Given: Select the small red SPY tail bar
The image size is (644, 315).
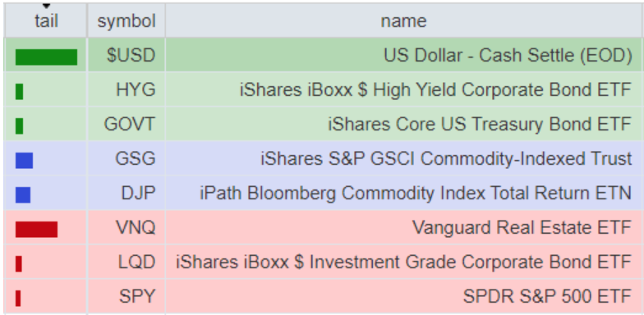Looking at the screenshot, I should click(x=18, y=299).
